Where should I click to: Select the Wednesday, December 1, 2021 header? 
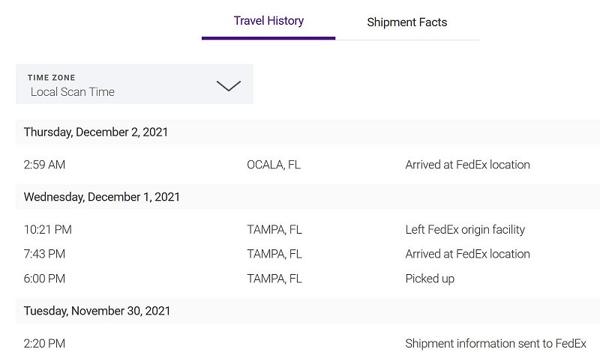(102, 197)
